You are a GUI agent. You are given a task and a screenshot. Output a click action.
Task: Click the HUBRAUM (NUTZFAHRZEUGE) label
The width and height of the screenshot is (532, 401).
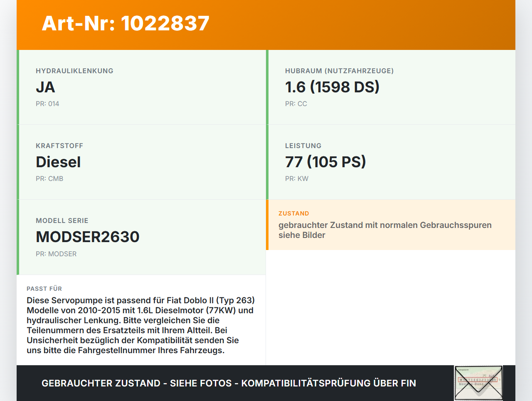(339, 71)
